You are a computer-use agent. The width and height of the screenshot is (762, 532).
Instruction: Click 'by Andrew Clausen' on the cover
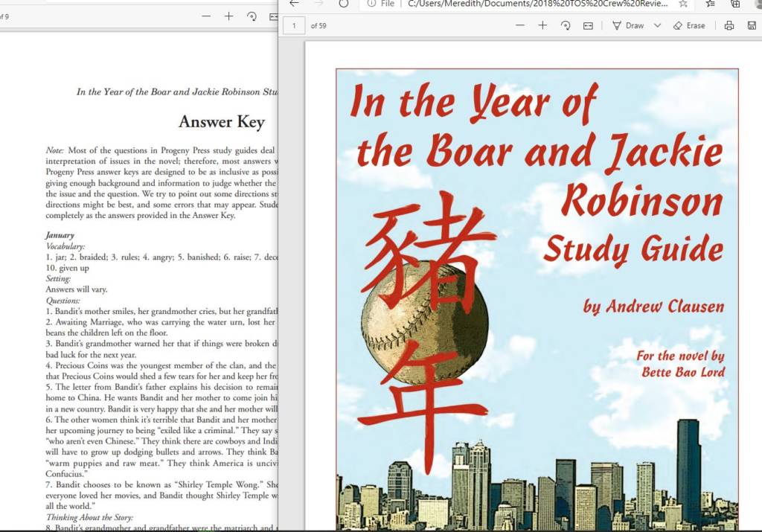653,307
